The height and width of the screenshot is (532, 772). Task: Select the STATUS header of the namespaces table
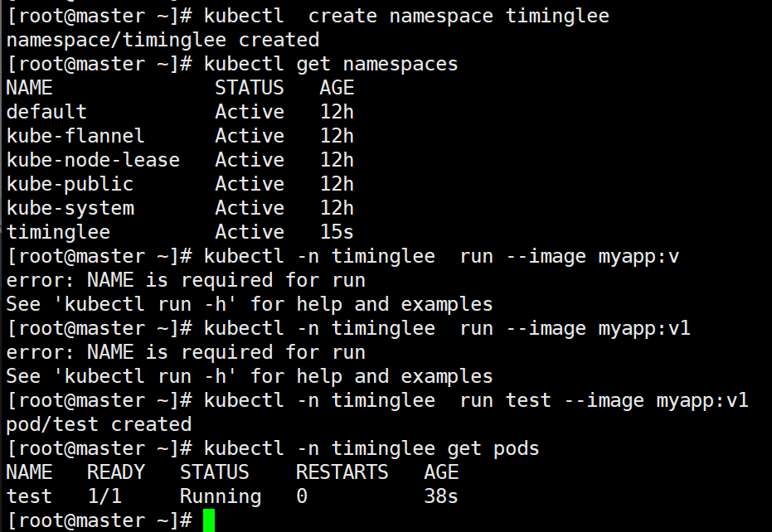(x=249, y=88)
